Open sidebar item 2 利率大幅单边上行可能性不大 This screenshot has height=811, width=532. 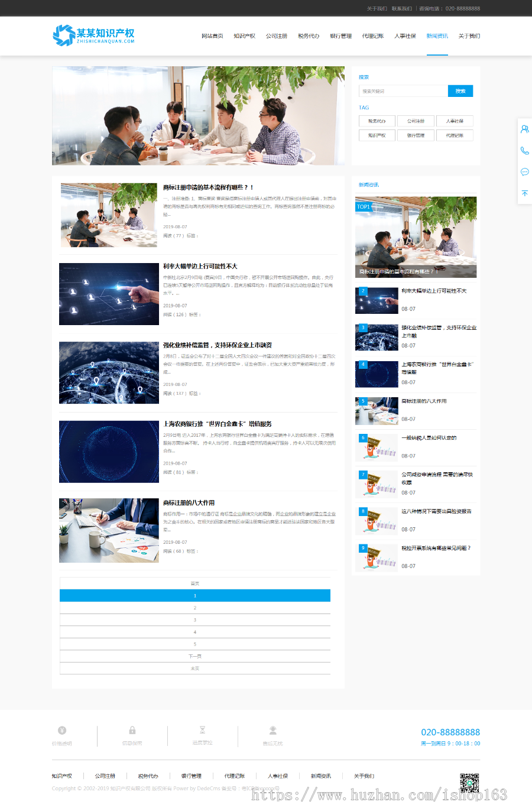pyautogui.click(x=434, y=291)
